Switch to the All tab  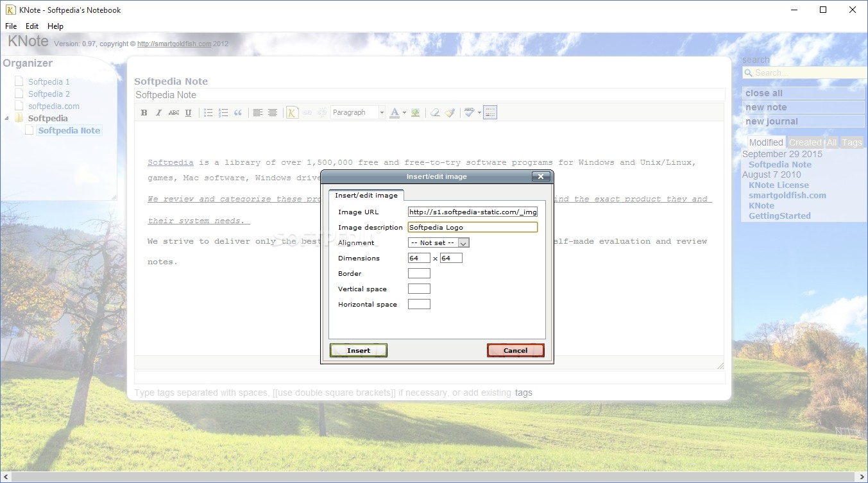coord(831,142)
